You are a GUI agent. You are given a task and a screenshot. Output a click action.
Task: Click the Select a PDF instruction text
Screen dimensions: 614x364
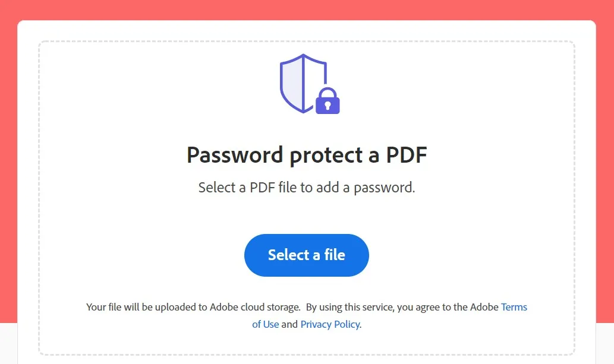306,187
